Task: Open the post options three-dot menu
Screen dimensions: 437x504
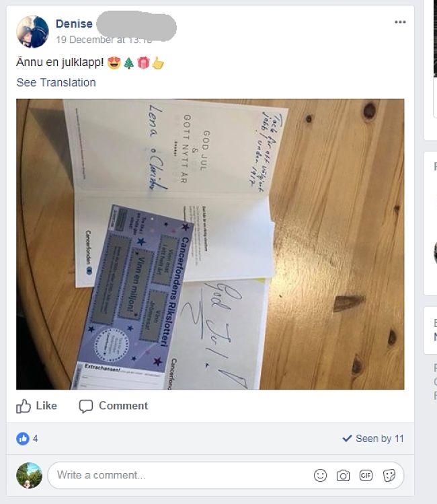Action: point(400,22)
